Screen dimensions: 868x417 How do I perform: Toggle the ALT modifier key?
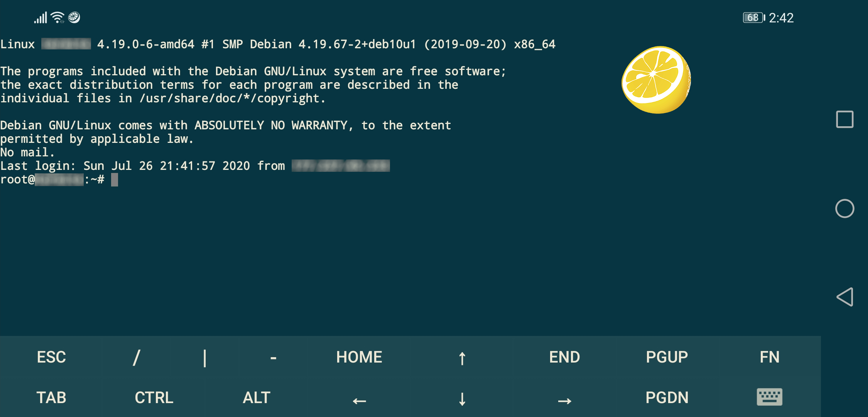[257, 398]
